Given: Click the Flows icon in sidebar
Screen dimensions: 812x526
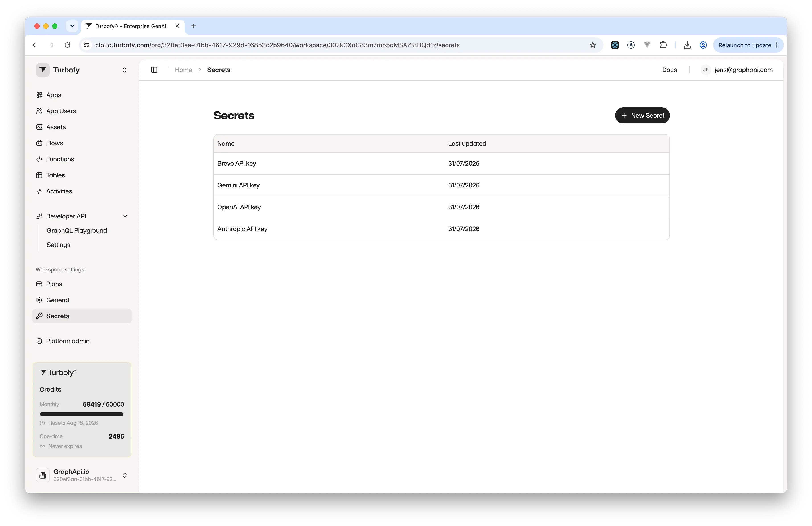Looking at the screenshot, I should coord(39,143).
